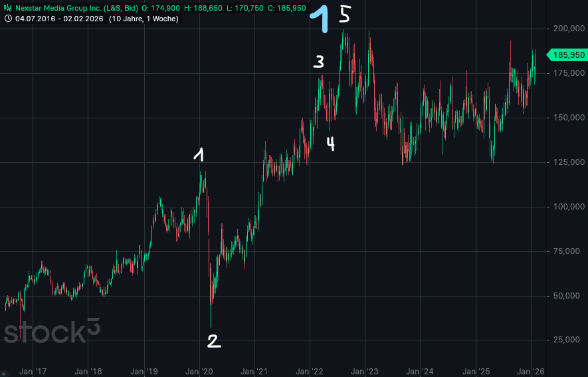This screenshot has width=588, height=377.
Task: Click the candlestick chart type icon
Action: tap(8, 8)
